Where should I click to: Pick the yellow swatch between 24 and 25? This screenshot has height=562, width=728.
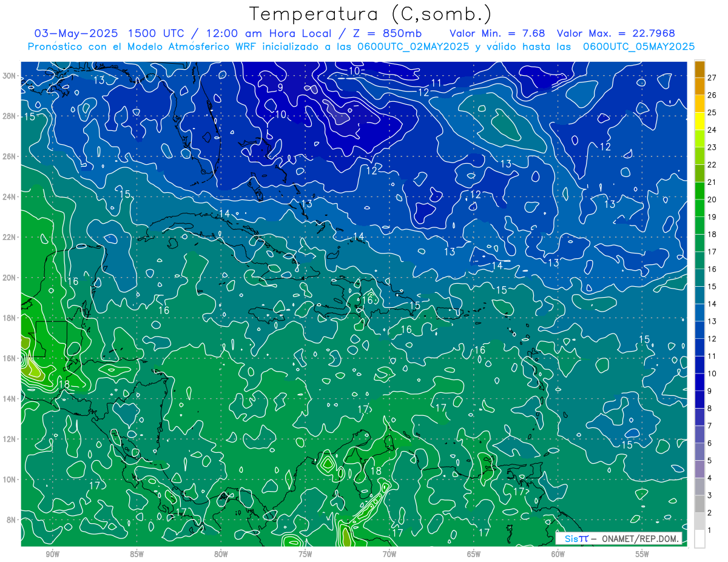[699, 121]
